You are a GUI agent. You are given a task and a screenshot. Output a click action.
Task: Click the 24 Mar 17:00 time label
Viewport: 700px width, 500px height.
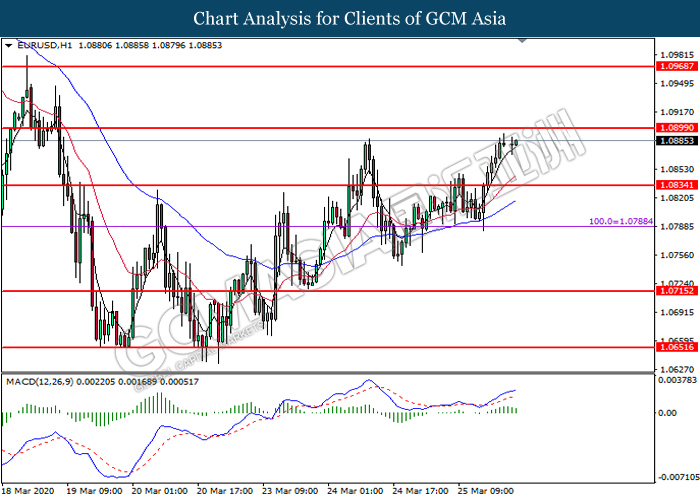[x=421, y=491]
